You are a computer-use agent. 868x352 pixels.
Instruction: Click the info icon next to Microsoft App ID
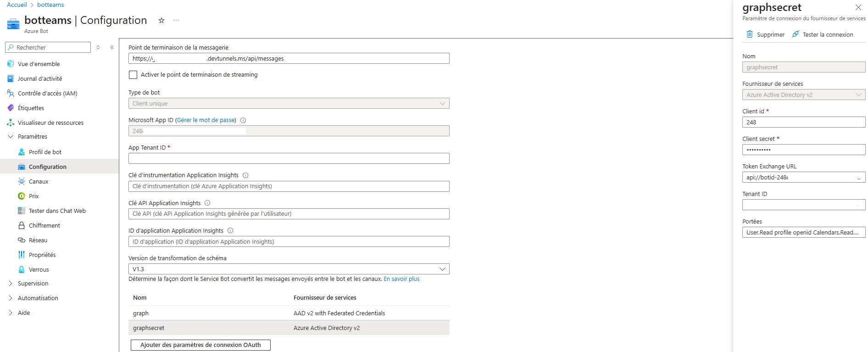[243, 120]
